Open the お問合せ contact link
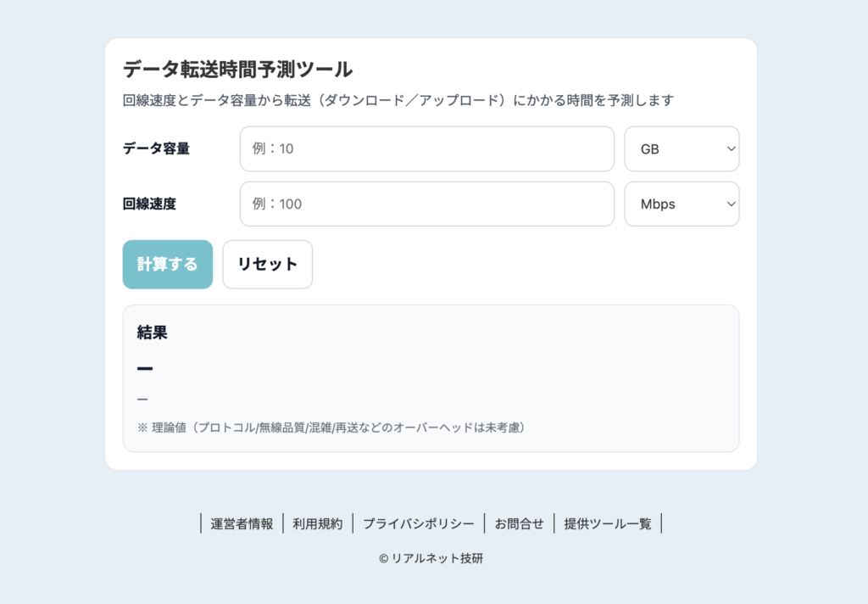Screen dimensions: 868x604 [518, 523]
